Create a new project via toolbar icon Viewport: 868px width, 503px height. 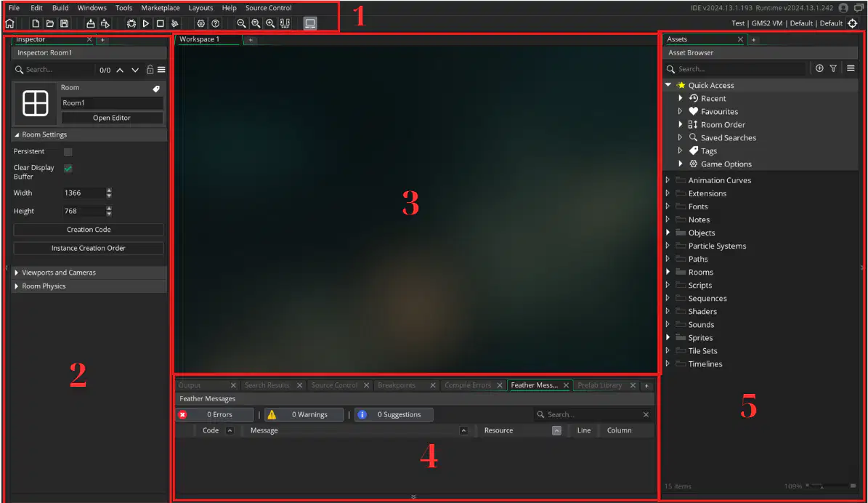[36, 23]
